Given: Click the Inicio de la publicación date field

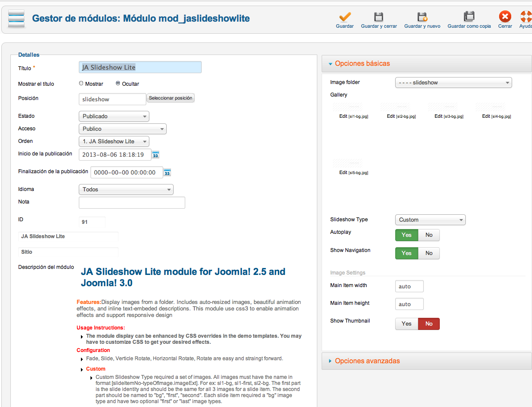Looking at the screenshot, I should pyautogui.click(x=115, y=155).
